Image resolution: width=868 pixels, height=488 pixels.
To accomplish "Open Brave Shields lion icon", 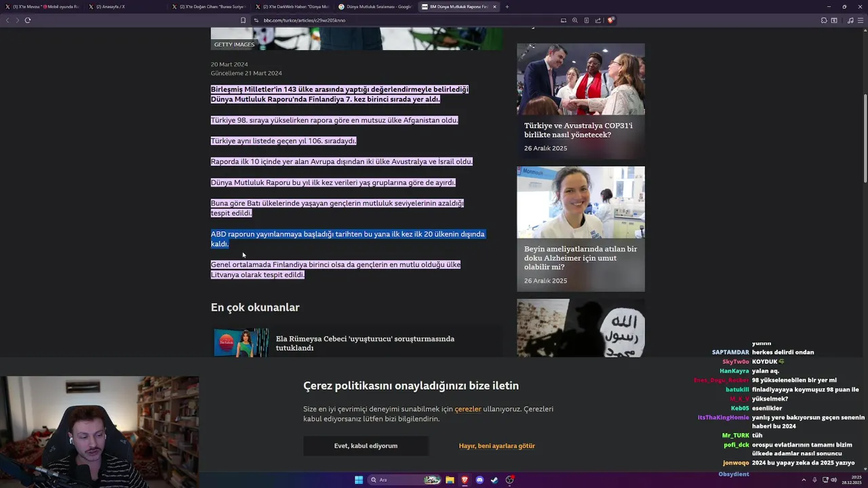I will (x=610, y=20).
